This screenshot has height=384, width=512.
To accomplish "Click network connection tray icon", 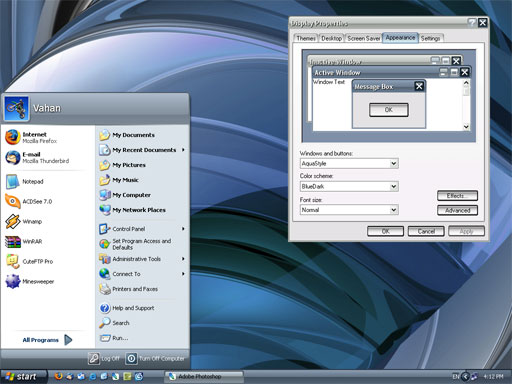I will click(474, 377).
